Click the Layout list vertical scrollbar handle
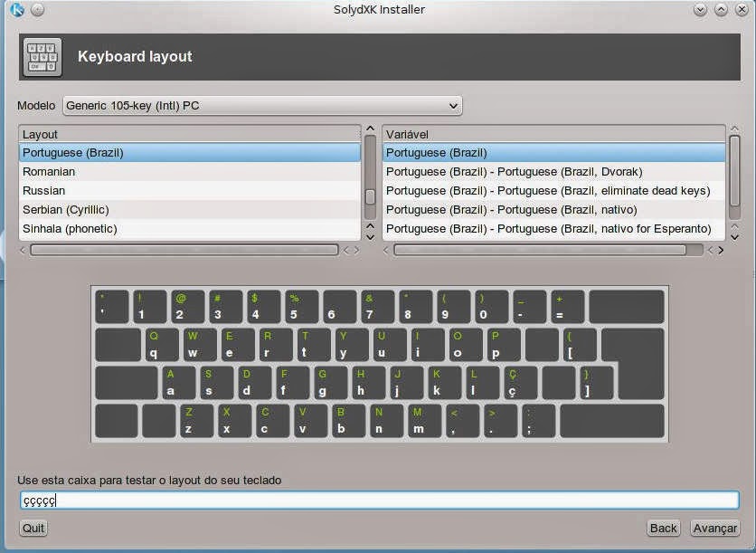 tap(370, 197)
